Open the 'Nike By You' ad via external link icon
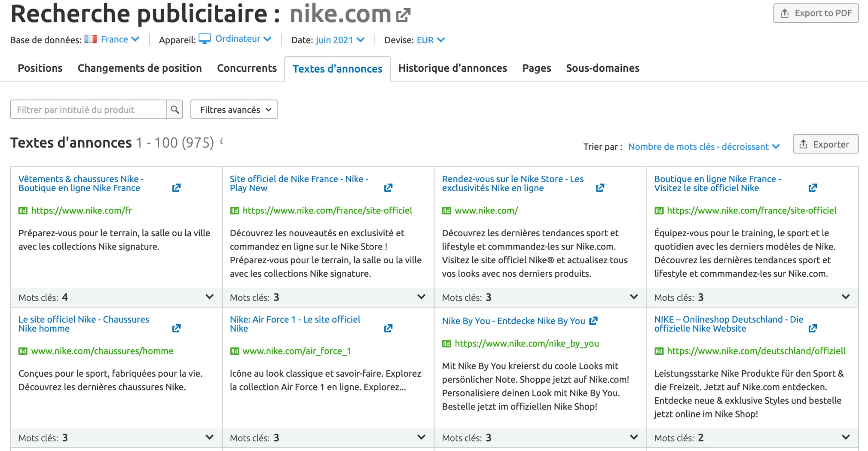Viewport: 868px width, 451px height. 594,320
